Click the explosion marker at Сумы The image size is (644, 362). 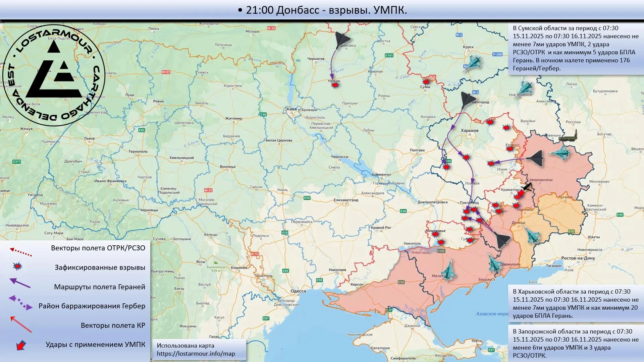coord(426,82)
